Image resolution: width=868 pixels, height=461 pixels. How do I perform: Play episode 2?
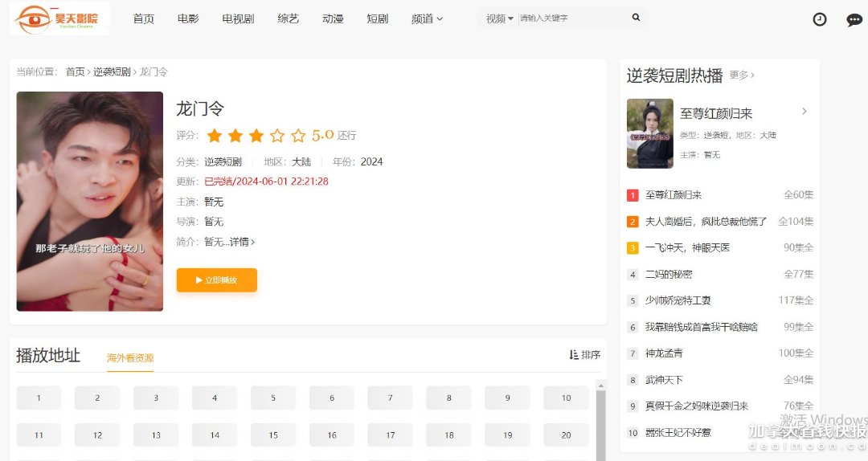coord(97,398)
